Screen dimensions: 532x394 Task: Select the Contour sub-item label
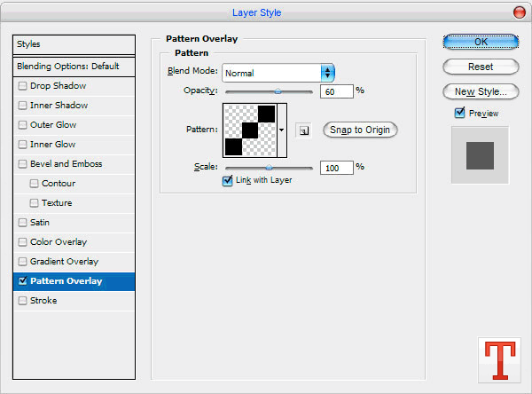59,184
